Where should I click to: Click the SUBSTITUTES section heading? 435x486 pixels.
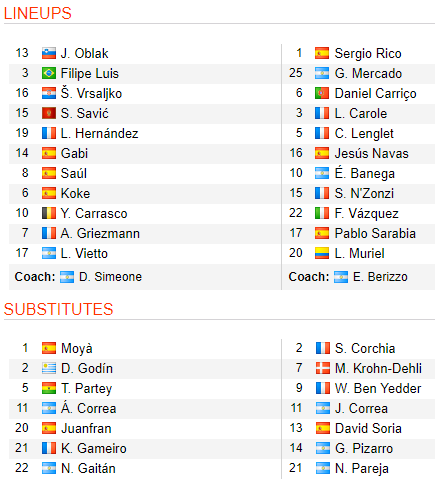59,309
